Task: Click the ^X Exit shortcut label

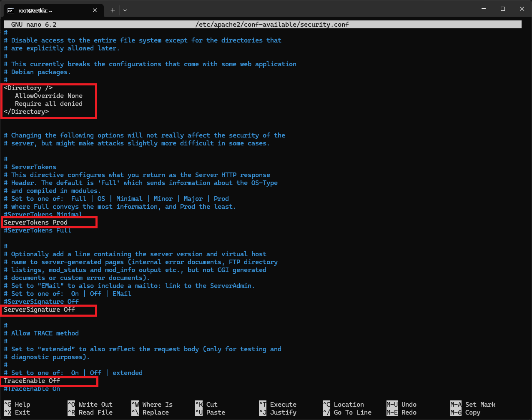Action: [x=17, y=412]
